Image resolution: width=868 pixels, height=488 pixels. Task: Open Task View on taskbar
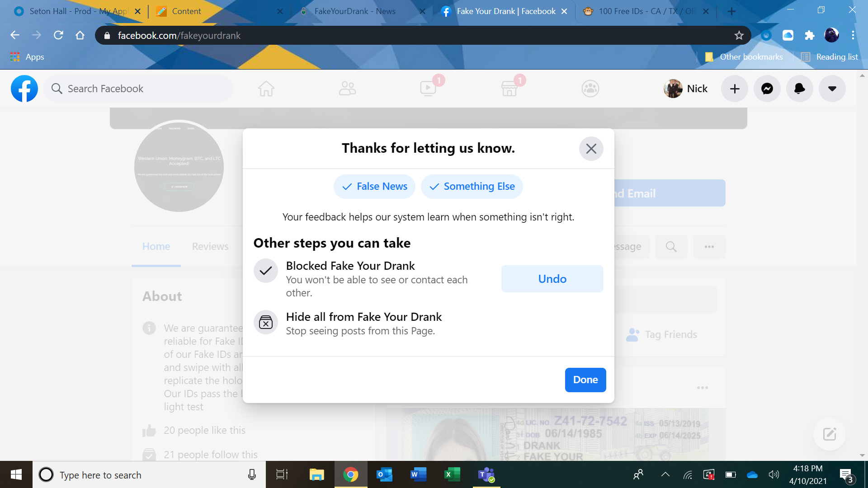click(x=282, y=474)
